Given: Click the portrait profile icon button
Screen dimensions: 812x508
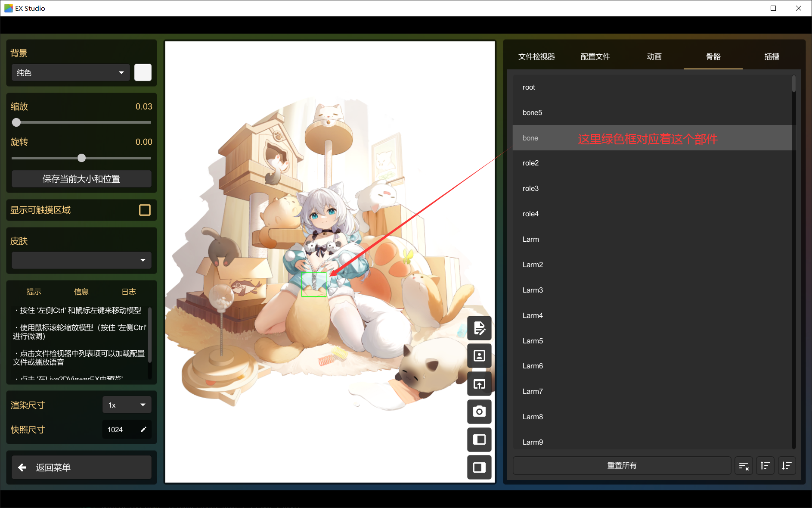Looking at the screenshot, I should coord(479,355).
